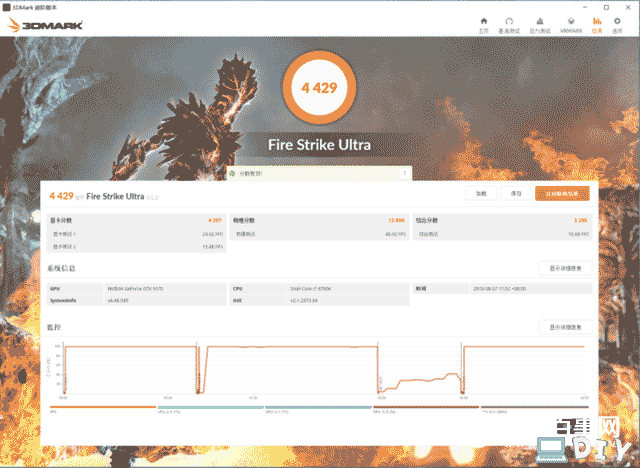Show details for Monitoring section
The image size is (640, 468).
pos(565,327)
